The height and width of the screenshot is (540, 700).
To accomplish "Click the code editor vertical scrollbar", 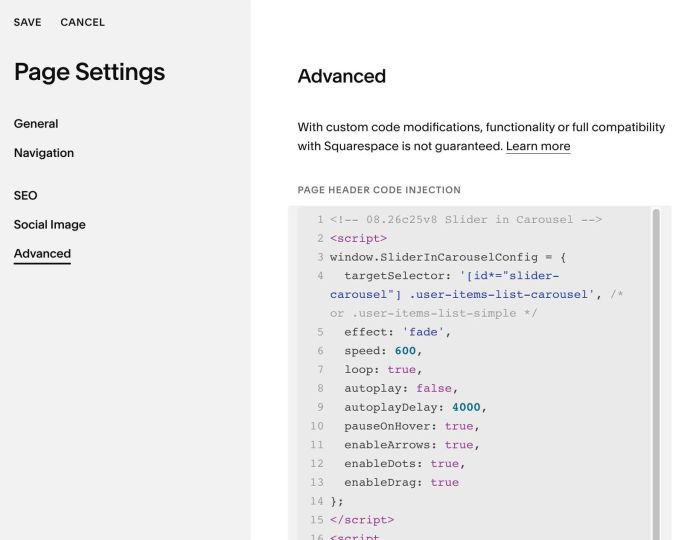I will [656, 374].
